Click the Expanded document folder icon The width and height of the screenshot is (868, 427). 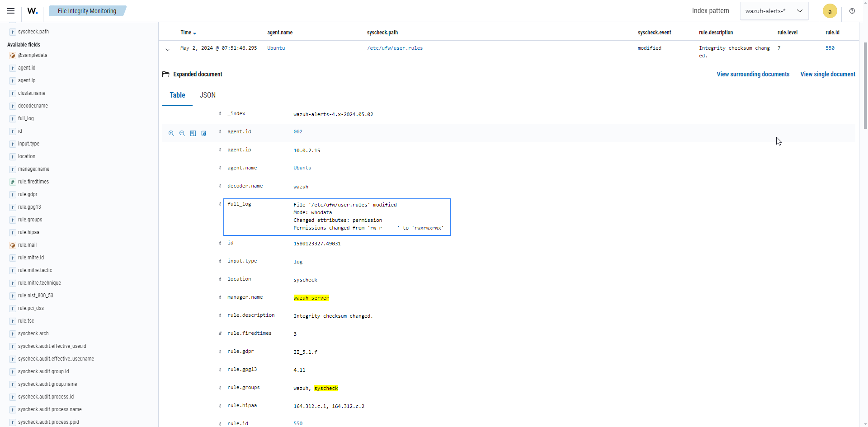point(166,75)
